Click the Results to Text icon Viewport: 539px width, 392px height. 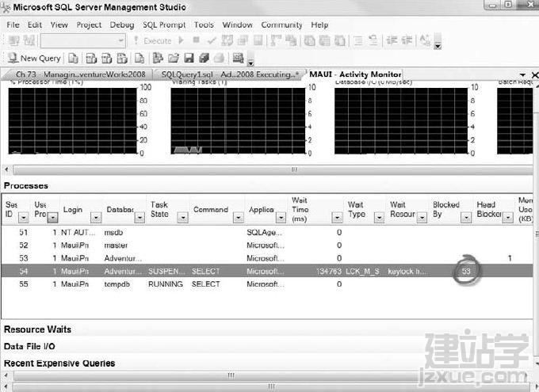pyautogui.click(x=309, y=40)
